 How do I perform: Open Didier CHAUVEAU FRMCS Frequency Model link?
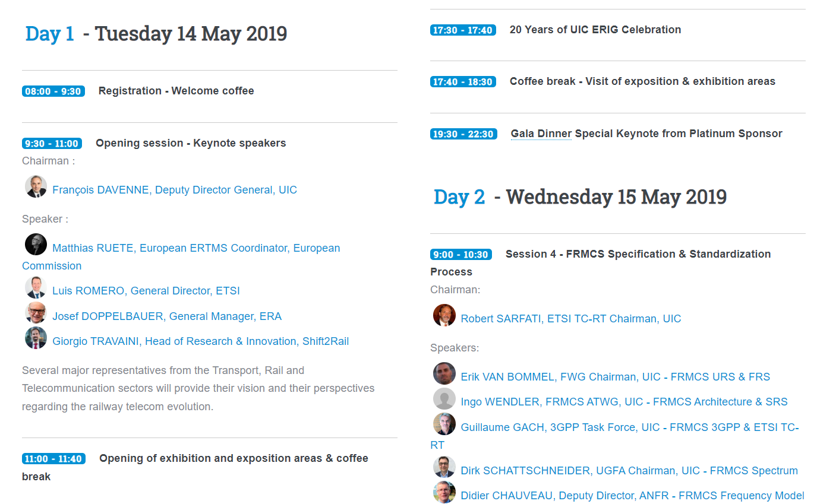pos(633,496)
